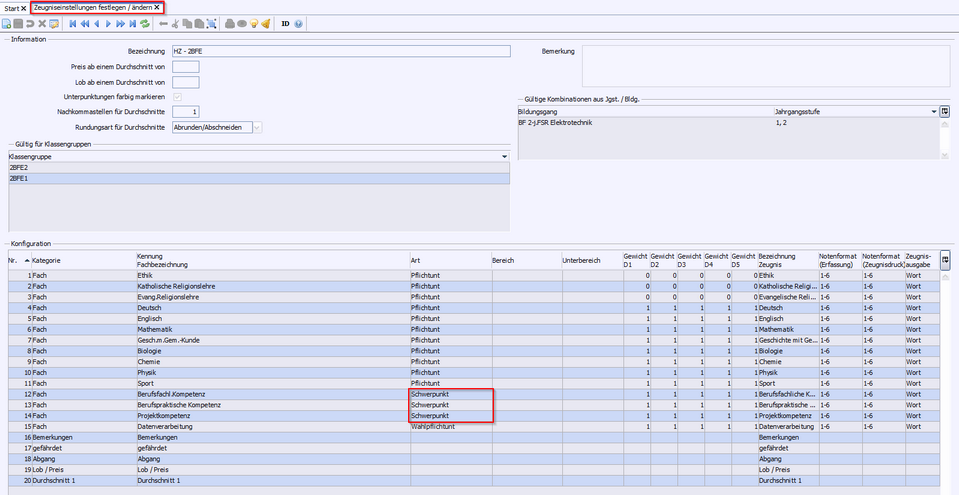Open the Rundungsart für Durchschnitte dropdown
959x495 pixels.
(257, 127)
